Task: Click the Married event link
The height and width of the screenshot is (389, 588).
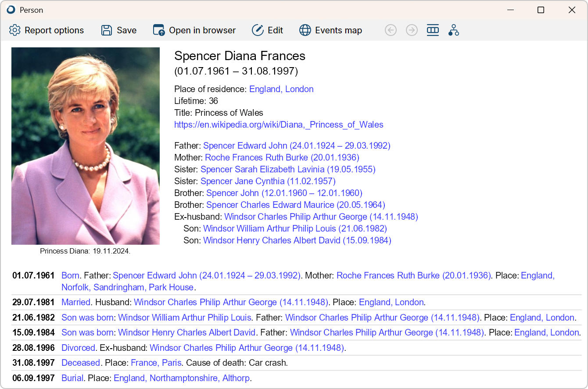Action: pos(76,302)
